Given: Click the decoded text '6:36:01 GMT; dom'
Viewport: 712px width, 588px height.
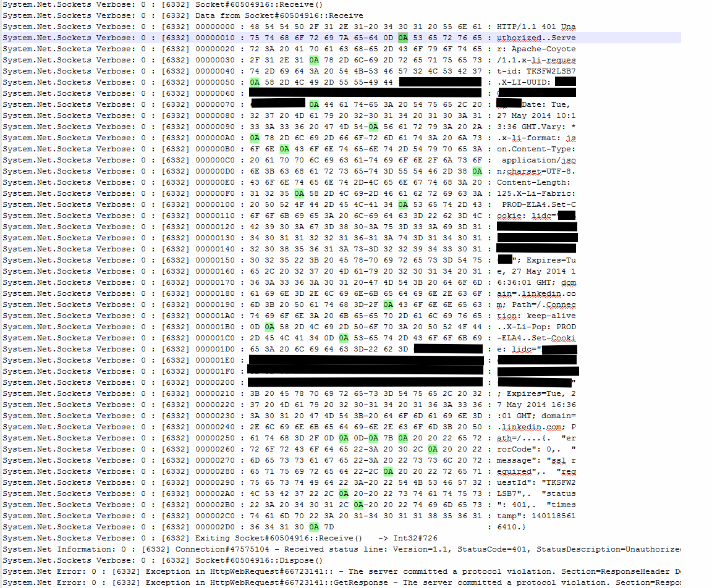Looking at the screenshot, I should coord(536,282).
